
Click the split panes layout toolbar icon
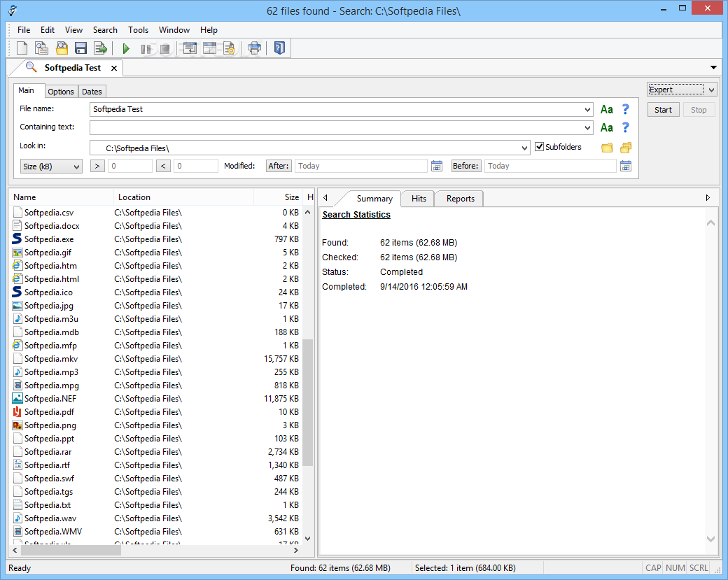209,48
